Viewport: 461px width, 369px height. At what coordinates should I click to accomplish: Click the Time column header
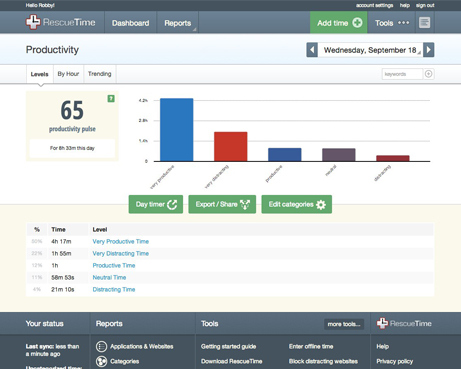click(x=58, y=229)
